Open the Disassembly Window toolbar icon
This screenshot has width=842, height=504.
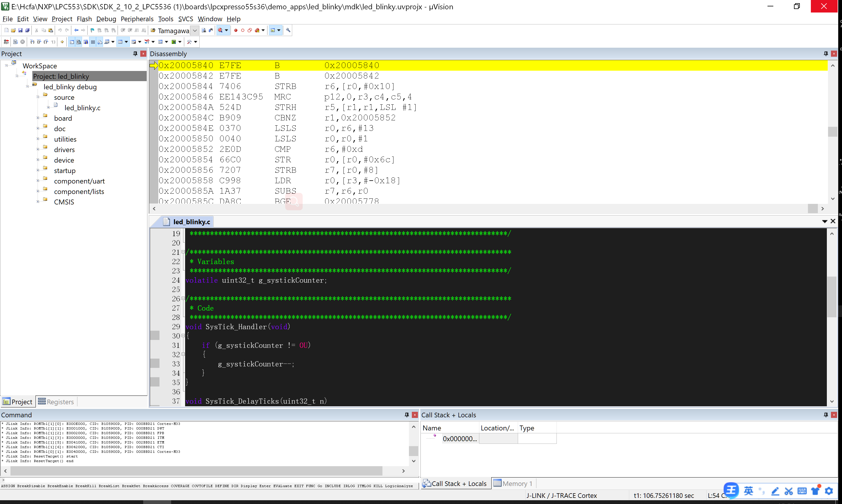(79, 41)
